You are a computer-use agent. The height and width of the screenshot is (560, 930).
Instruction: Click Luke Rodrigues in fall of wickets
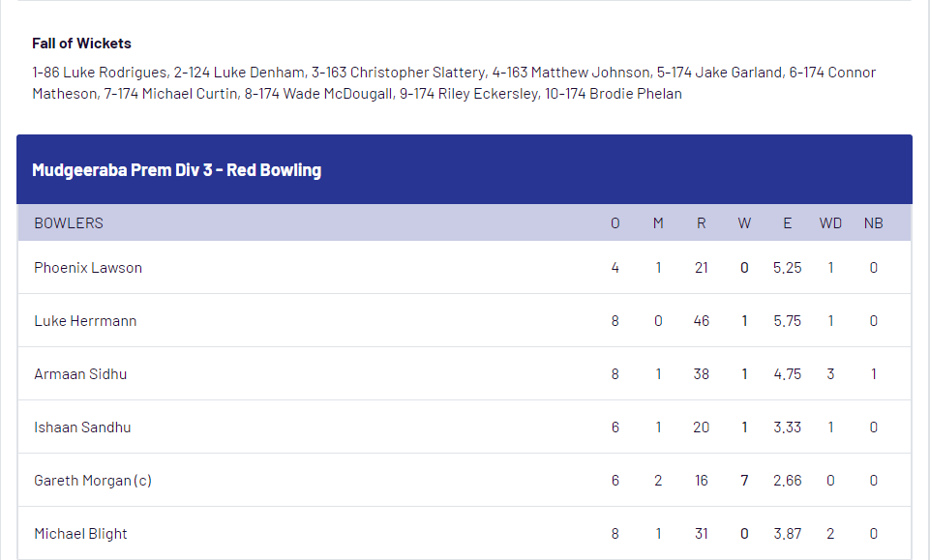pos(116,73)
